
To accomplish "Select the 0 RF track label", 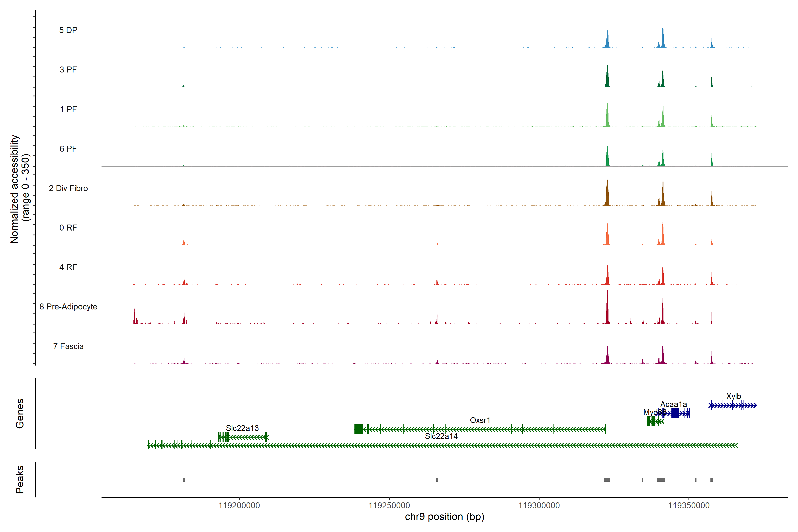I will 68,228.
